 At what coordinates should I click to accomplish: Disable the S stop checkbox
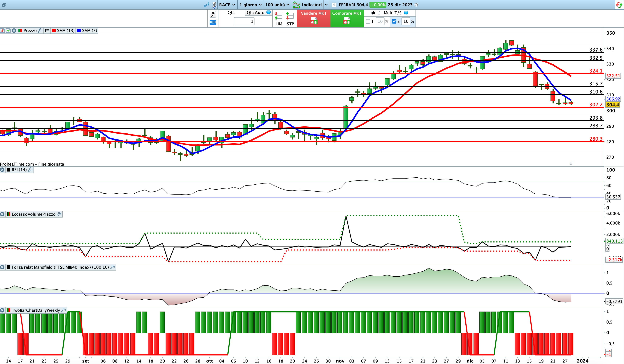click(x=394, y=22)
